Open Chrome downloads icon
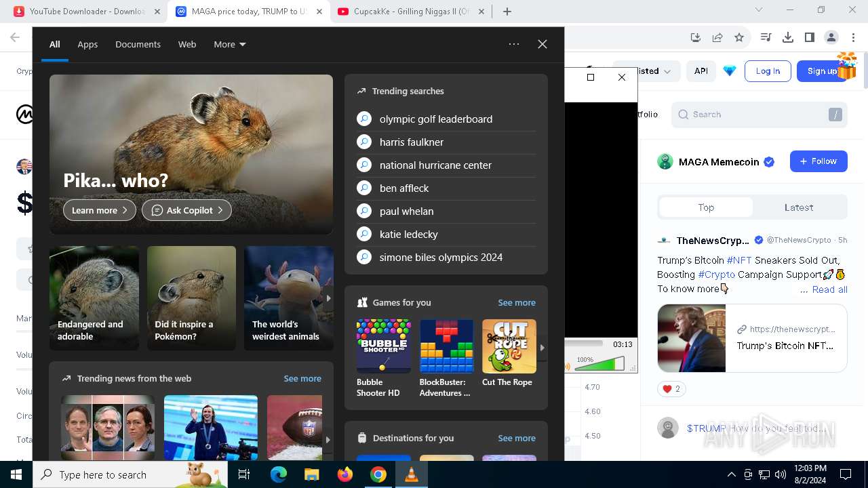 click(788, 37)
